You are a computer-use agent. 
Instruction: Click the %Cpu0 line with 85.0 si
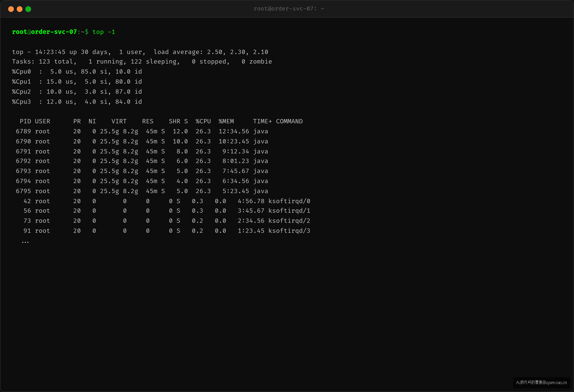77,71
